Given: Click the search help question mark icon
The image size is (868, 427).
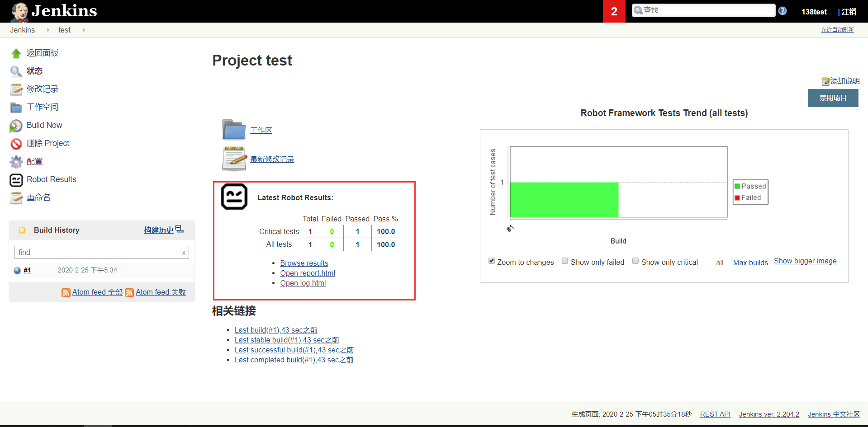Looking at the screenshot, I should [x=783, y=11].
